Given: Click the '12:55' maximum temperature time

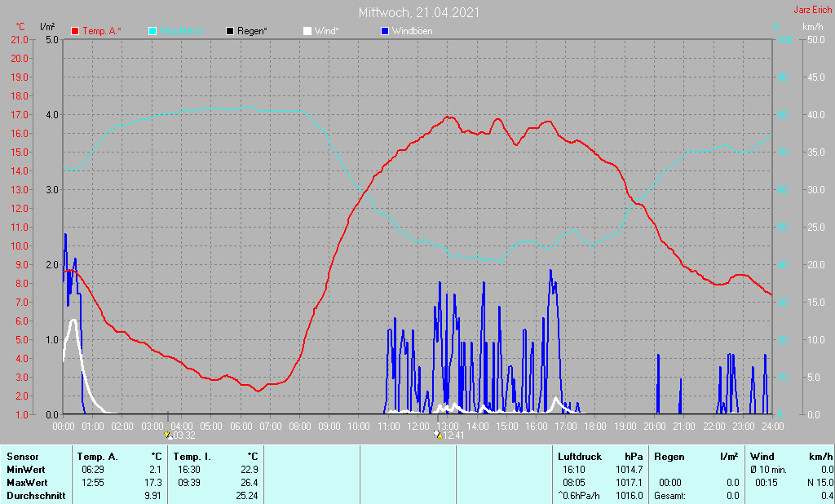Looking at the screenshot, I should [92, 483].
